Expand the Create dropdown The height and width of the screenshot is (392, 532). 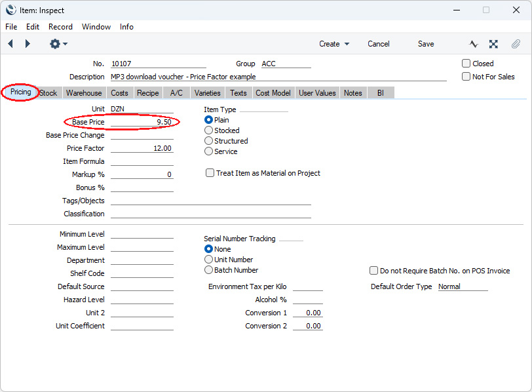334,44
